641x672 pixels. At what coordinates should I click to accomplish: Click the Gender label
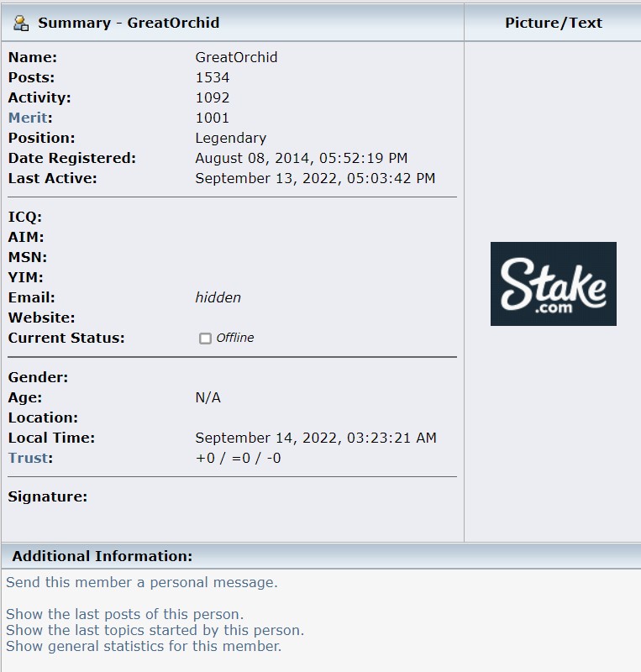coord(38,377)
